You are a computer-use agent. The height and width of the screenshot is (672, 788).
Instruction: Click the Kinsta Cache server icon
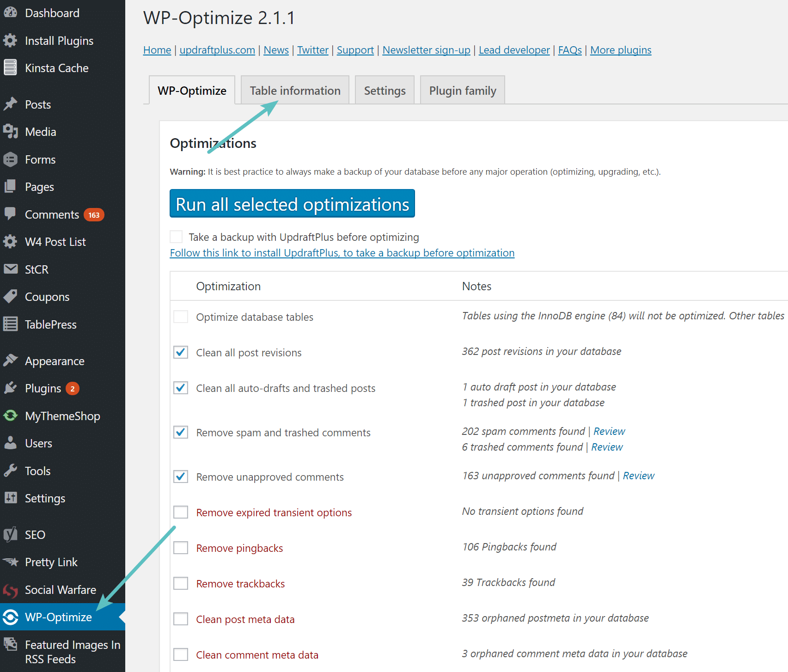coord(10,68)
